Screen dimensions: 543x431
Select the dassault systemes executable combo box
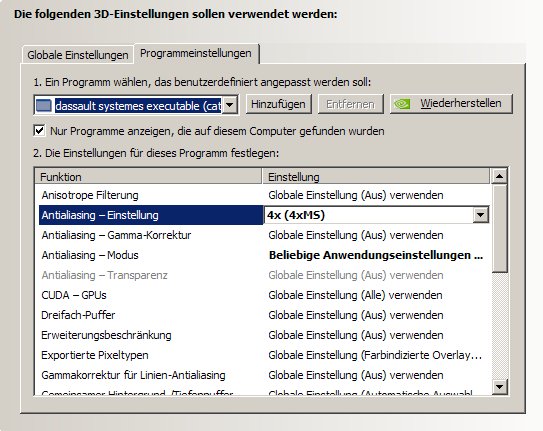coord(136,105)
